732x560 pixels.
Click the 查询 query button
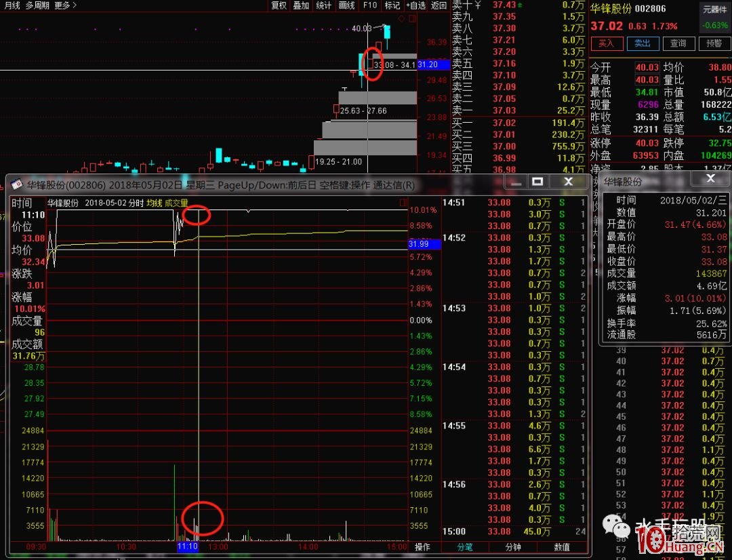point(678,43)
